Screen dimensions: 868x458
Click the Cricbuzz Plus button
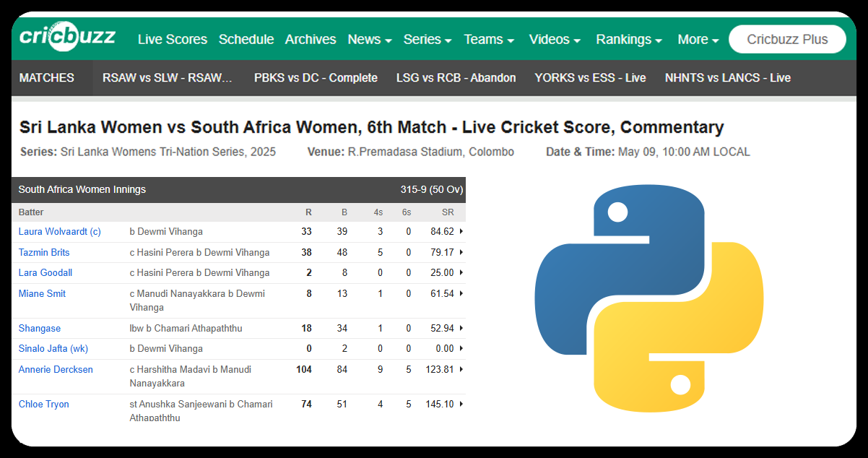[x=787, y=40]
